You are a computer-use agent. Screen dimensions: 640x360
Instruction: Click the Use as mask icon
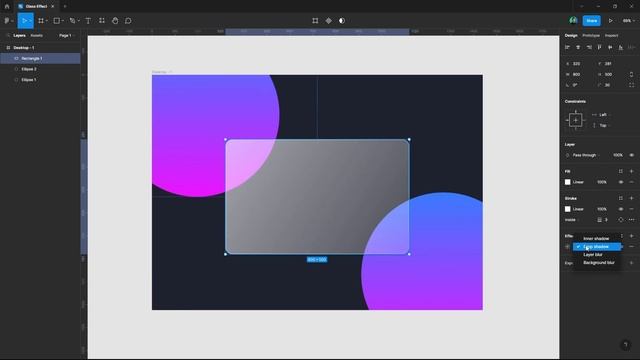click(342, 20)
